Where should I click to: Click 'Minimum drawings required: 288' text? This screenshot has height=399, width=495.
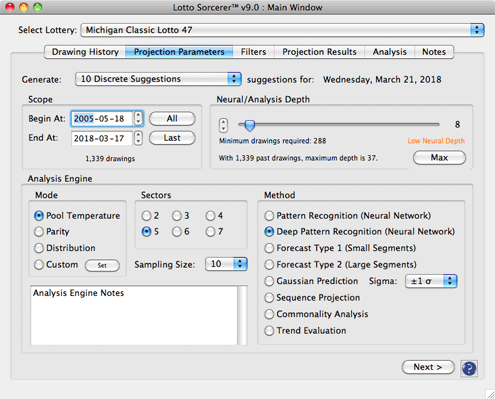tap(272, 141)
